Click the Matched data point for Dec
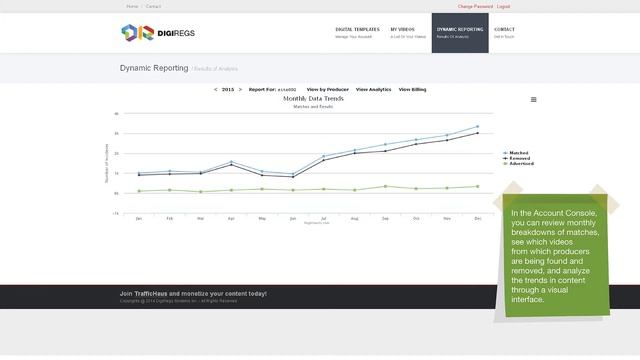640x360 pixels. tap(478, 127)
